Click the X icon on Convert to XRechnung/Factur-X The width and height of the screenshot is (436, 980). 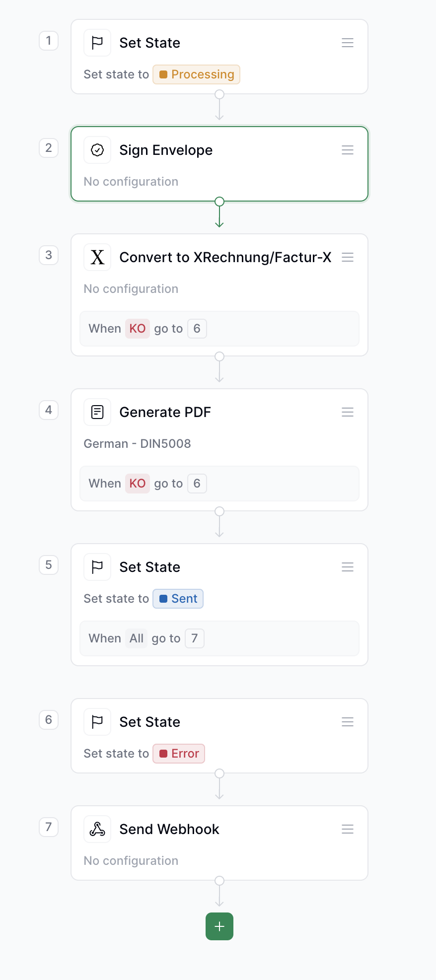coord(97,257)
